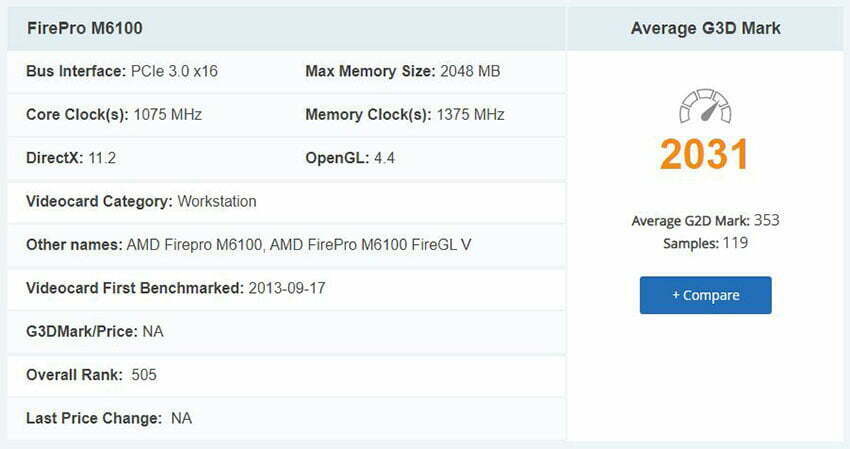The height and width of the screenshot is (449, 850).
Task: Click first benchmarked date 2013-09-17
Action: 287,288
